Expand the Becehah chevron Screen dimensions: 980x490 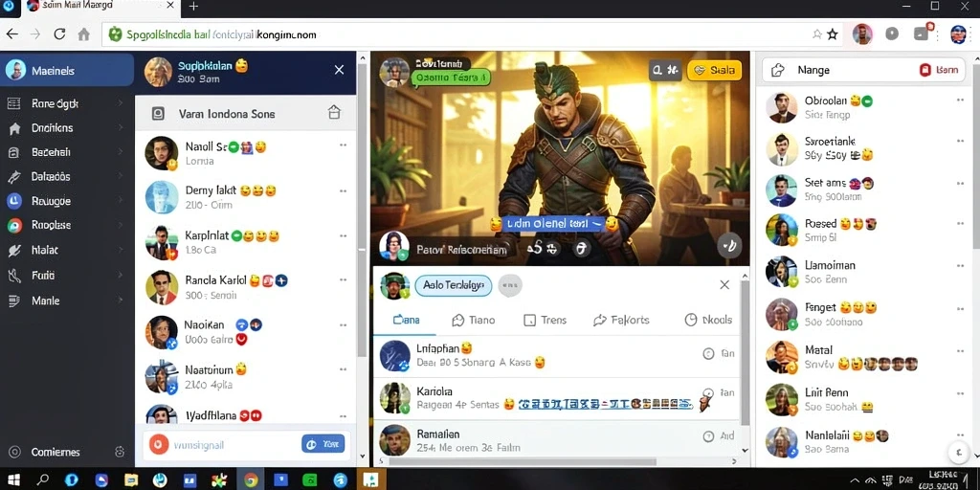(x=120, y=152)
